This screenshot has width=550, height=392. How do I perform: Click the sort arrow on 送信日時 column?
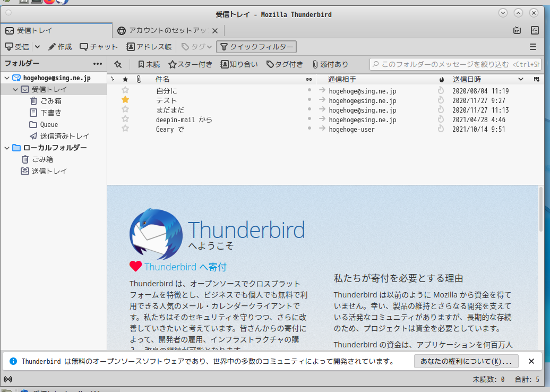(x=520, y=79)
